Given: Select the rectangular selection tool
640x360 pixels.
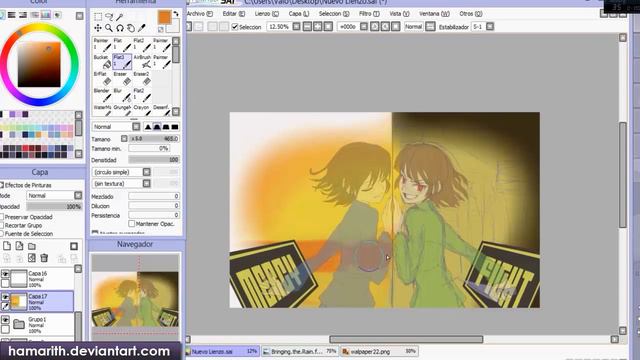Looking at the screenshot, I should (x=98, y=17).
